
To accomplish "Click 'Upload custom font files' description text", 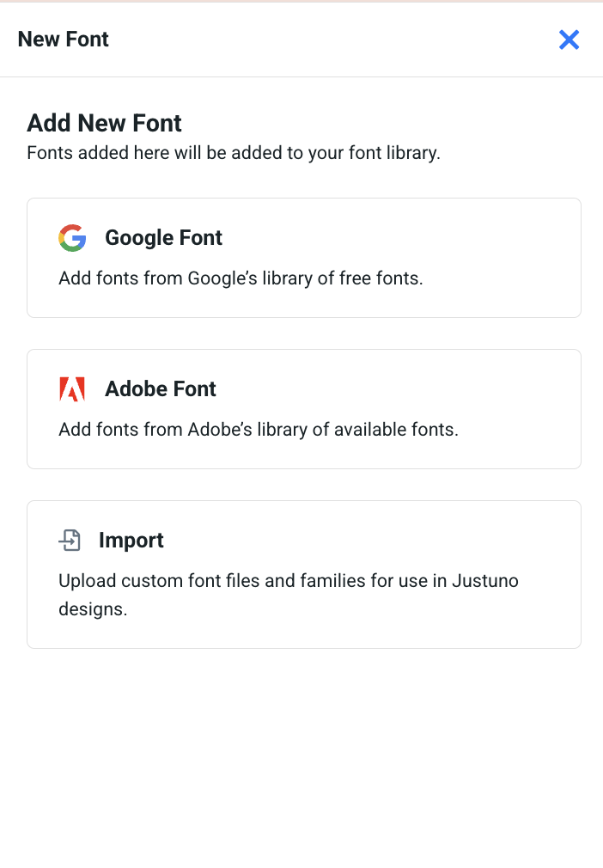I will 289,595.
